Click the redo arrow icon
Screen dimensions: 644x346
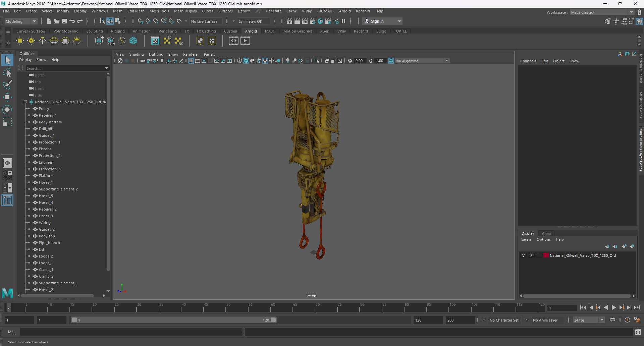pyautogui.click(x=80, y=21)
